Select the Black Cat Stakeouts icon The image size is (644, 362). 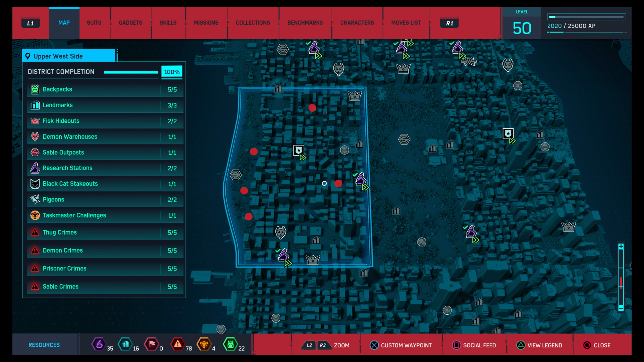(35, 184)
